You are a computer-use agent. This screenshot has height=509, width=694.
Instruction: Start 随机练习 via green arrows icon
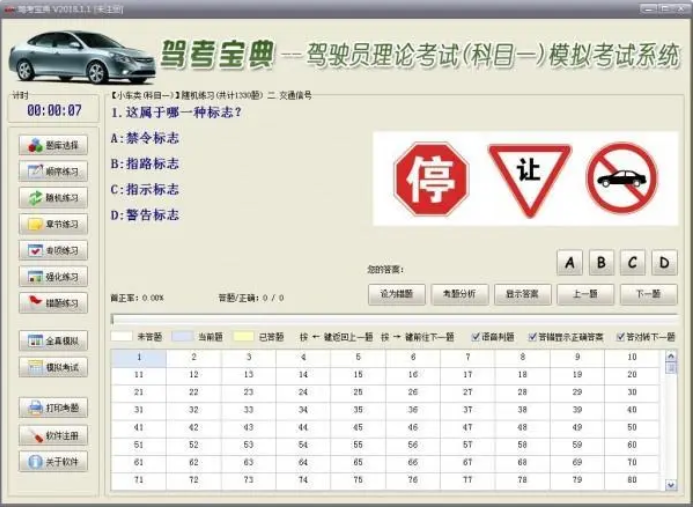[53, 198]
